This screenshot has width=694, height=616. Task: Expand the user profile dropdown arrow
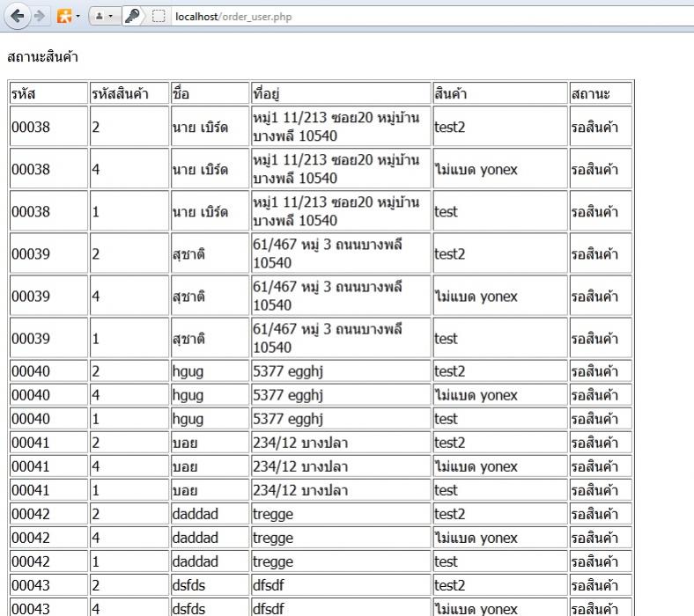coord(111,17)
